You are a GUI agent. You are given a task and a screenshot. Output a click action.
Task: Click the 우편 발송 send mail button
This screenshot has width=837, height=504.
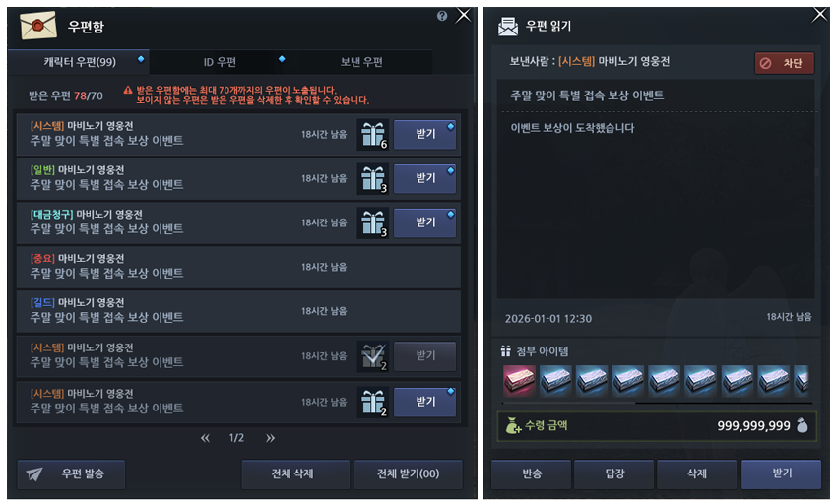pyautogui.click(x=71, y=474)
